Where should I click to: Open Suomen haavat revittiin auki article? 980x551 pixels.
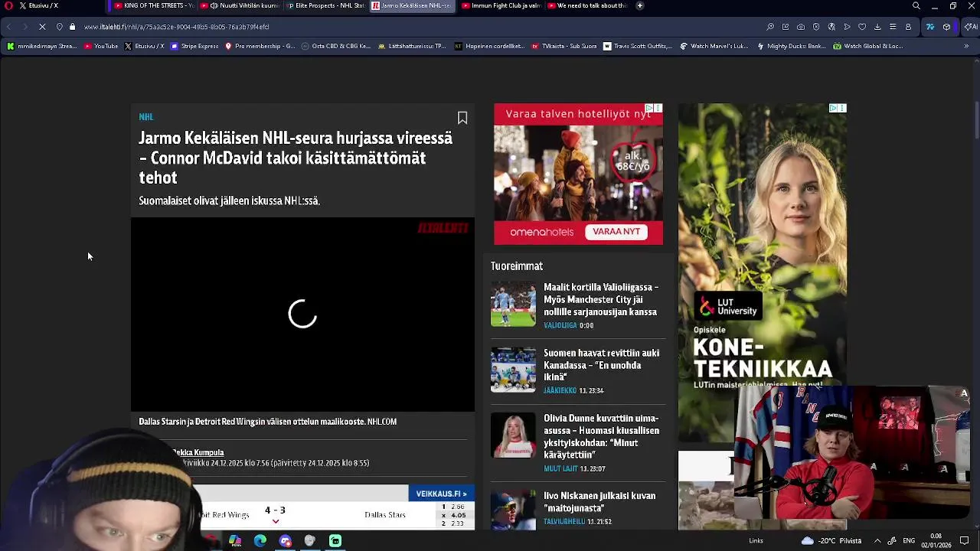pyautogui.click(x=601, y=365)
